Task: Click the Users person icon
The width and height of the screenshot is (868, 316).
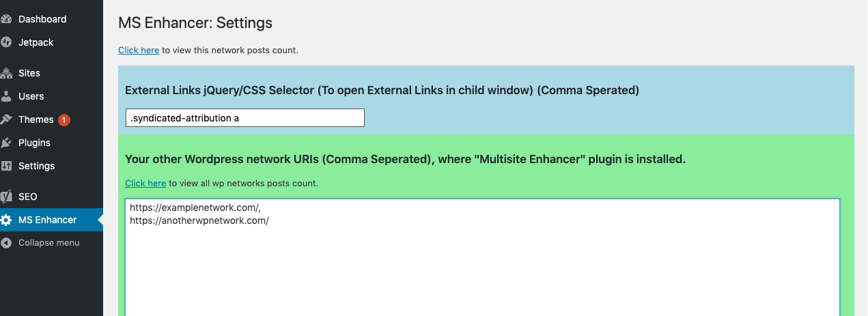Action: 6,96
